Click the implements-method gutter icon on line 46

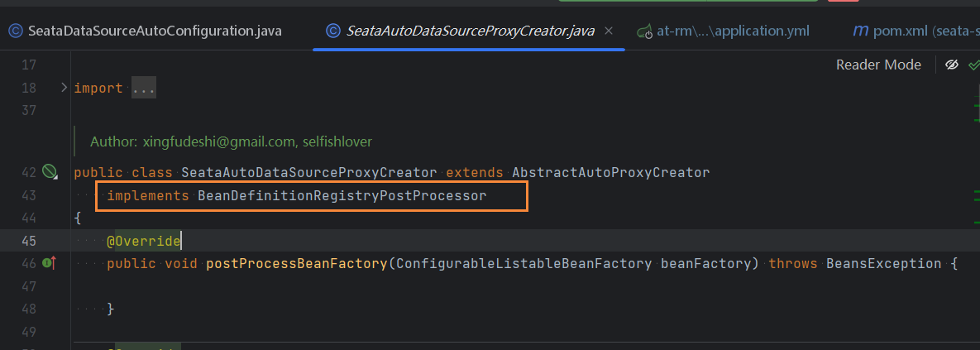click(49, 263)
